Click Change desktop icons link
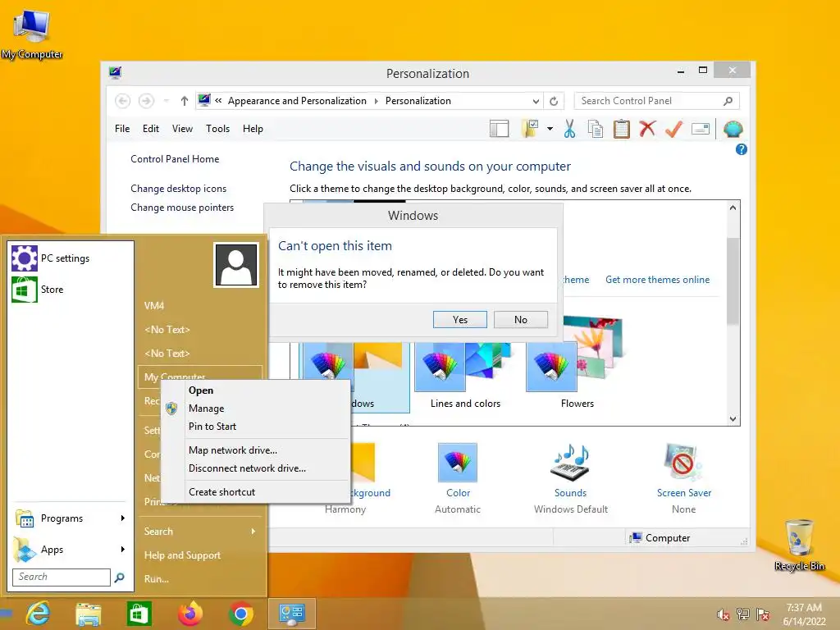 [178, 189]
